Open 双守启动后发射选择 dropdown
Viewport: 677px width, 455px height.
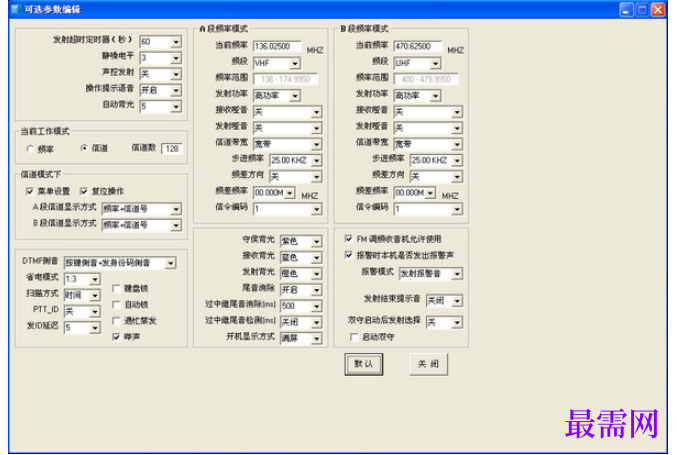pyautogui.click(x=444, y=322)
